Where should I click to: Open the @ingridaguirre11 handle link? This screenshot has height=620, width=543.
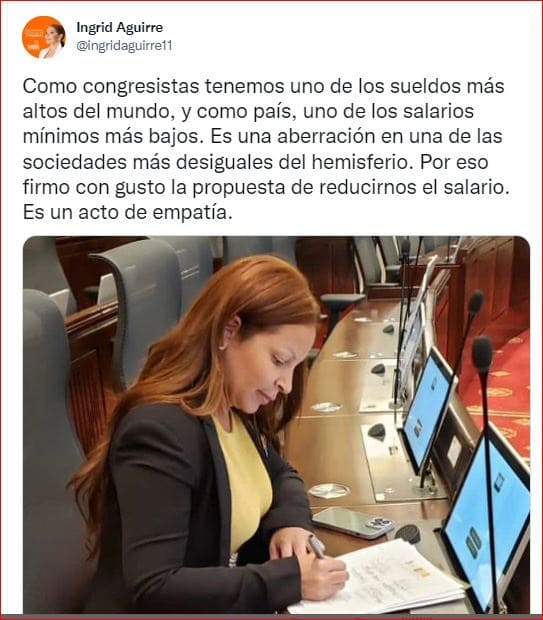coord(124,46)
